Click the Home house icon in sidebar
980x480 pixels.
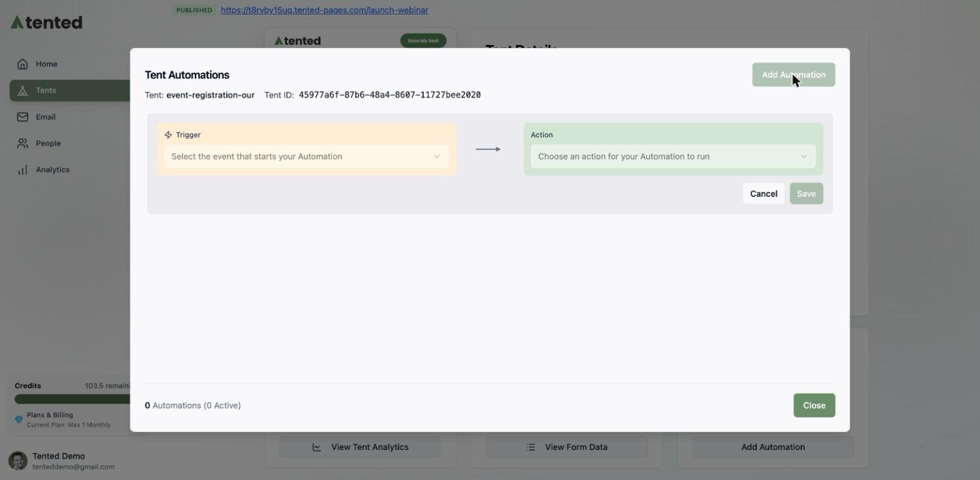pyautogui.click(x=22, y=64)
